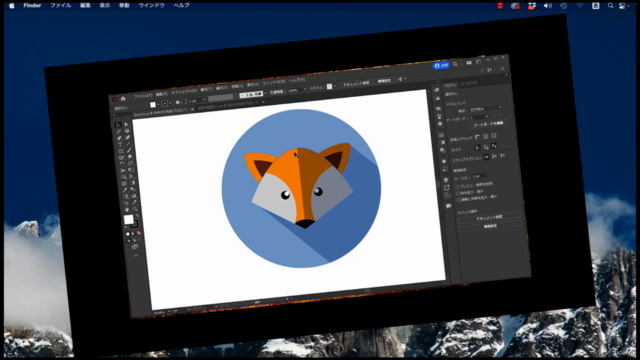Select the black arrow Selection tool

(x=118, y=125)
